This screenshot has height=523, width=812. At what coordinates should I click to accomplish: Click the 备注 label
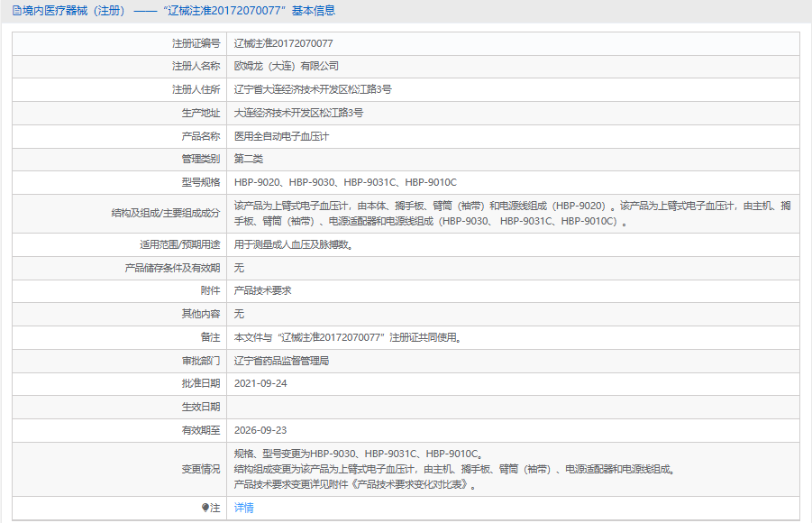pyautogui.click(x=210, y=337)
